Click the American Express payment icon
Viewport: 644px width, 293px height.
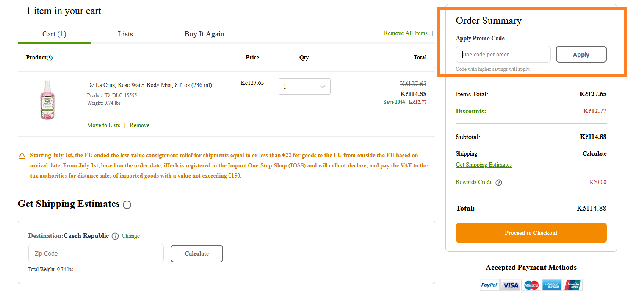[552, 285]
